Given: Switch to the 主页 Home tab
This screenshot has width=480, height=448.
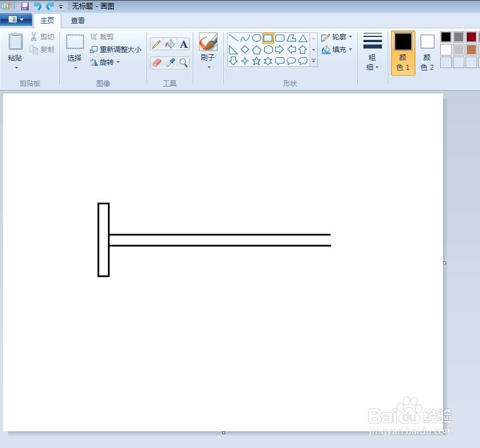Looking at the screenshot, I should click(47, 21).
